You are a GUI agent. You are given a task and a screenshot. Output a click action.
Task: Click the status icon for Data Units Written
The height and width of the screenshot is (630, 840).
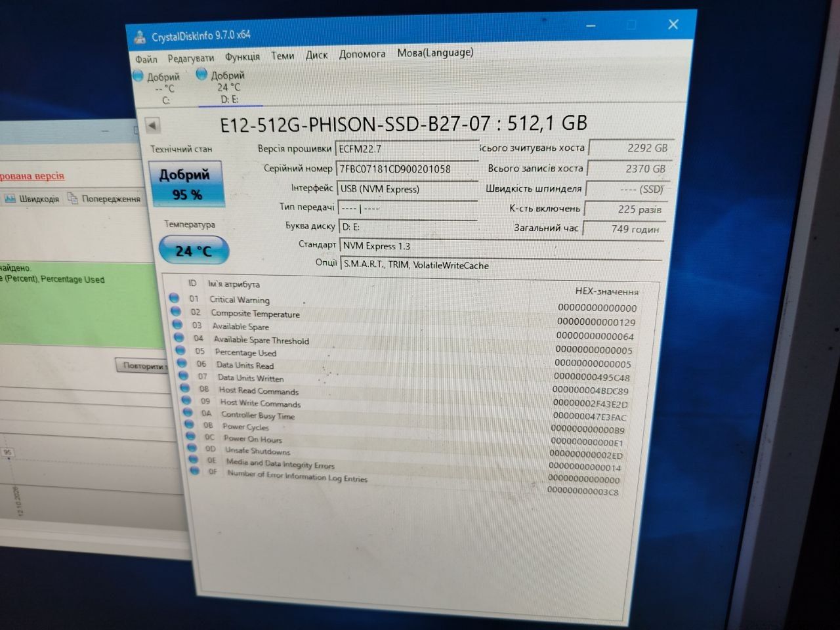183,375
